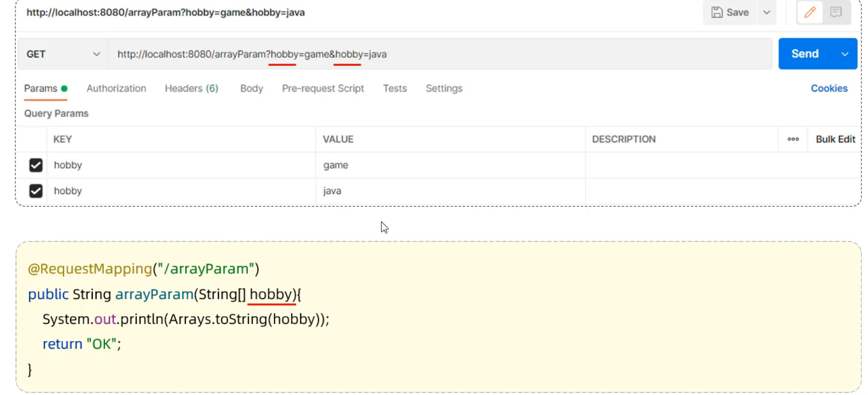This screenshot has height=395, width=868.
Task: Open the Authorization tab
Action: (116, 88)
